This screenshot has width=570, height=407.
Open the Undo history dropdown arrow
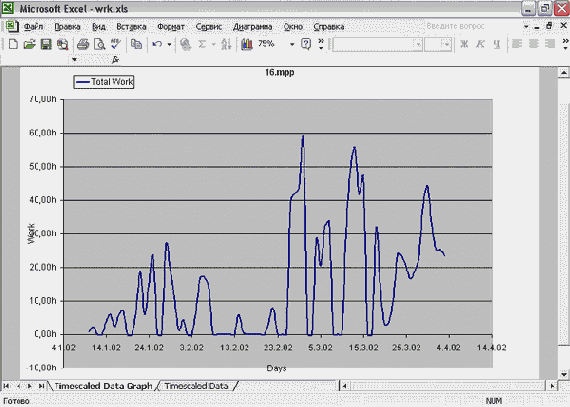coord(169,44)
